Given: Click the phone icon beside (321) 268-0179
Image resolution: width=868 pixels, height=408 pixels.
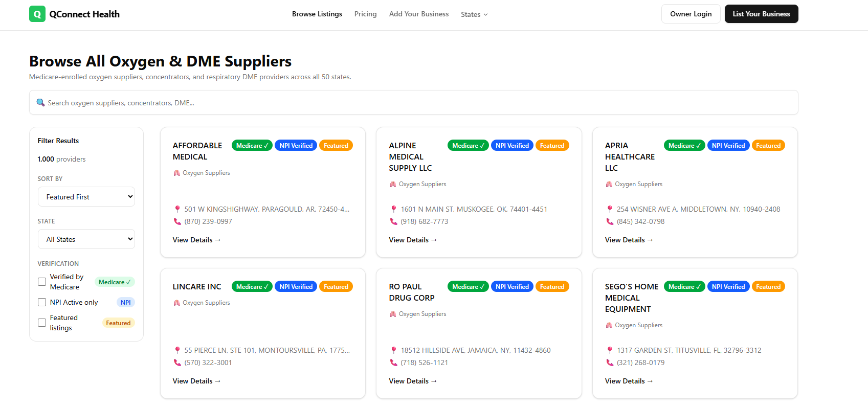Looking at the screenshot, I should tap(610, 362).
